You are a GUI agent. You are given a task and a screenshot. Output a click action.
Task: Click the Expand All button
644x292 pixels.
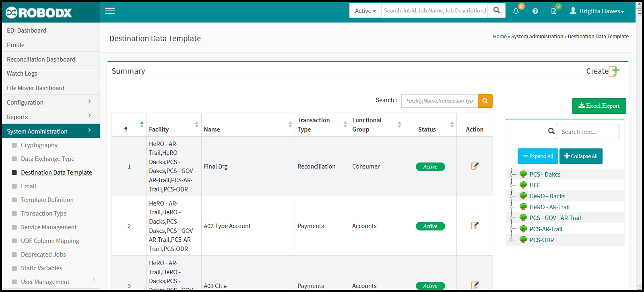coord(538,156)
